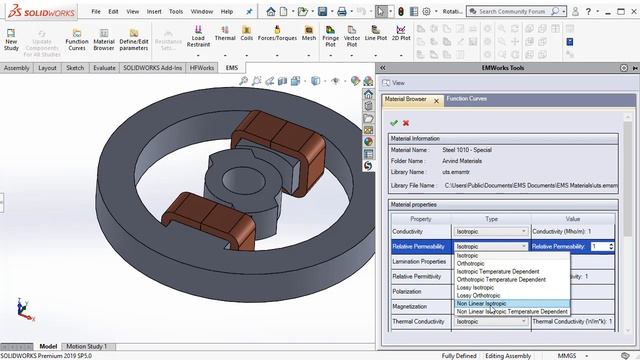Open the Vector Plot tool

pos(351,36)
